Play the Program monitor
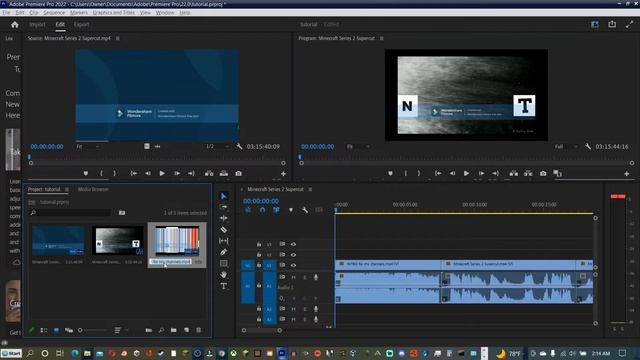The width and height of the screenshot is (640, 360). [x=466, y=173]
